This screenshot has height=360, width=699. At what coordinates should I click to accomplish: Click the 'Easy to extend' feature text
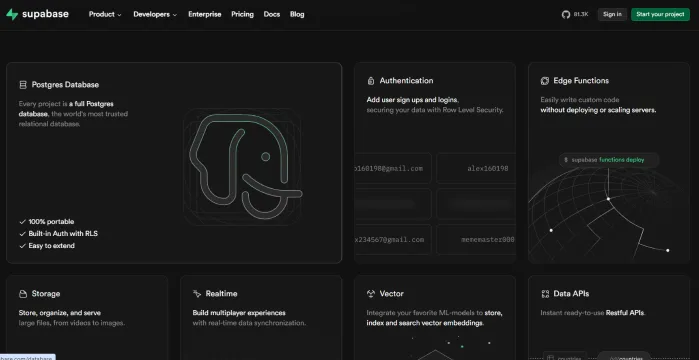[52, 246]
